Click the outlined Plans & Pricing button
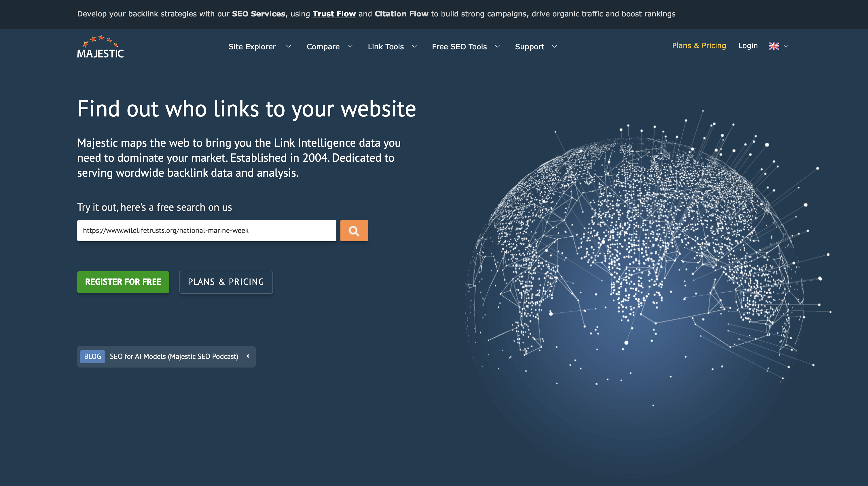The image size is (868, 486). [226, 282]
